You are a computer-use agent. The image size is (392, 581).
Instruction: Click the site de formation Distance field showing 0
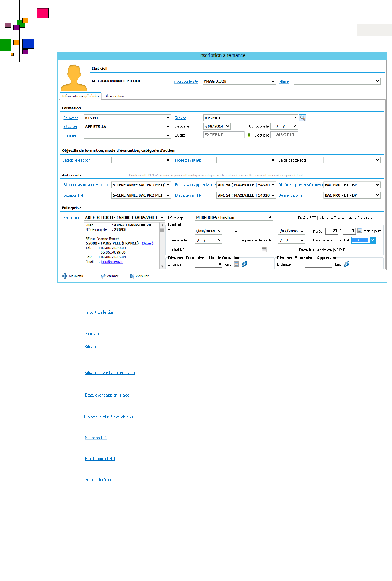tap(209, 264)
